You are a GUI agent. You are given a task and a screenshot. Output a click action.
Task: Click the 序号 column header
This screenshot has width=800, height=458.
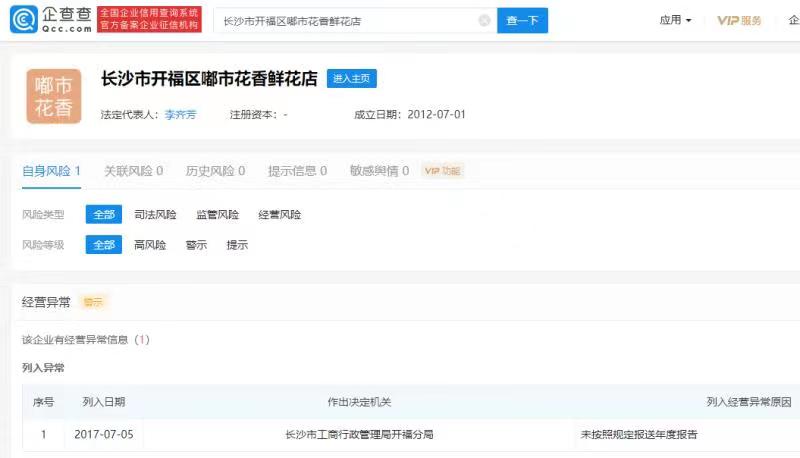point(43,402)
